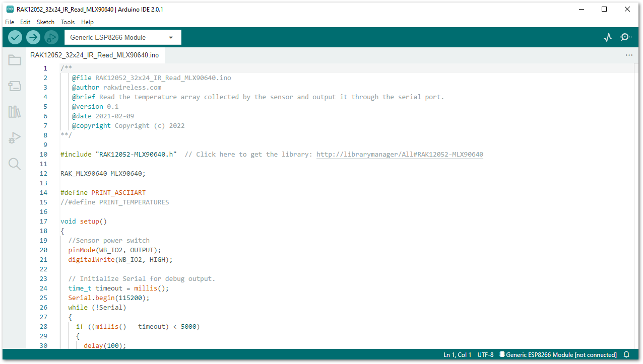Click the #include "RAK12052-MLX90640.h" text
643x364 pixels.
[x=118, y=155]
